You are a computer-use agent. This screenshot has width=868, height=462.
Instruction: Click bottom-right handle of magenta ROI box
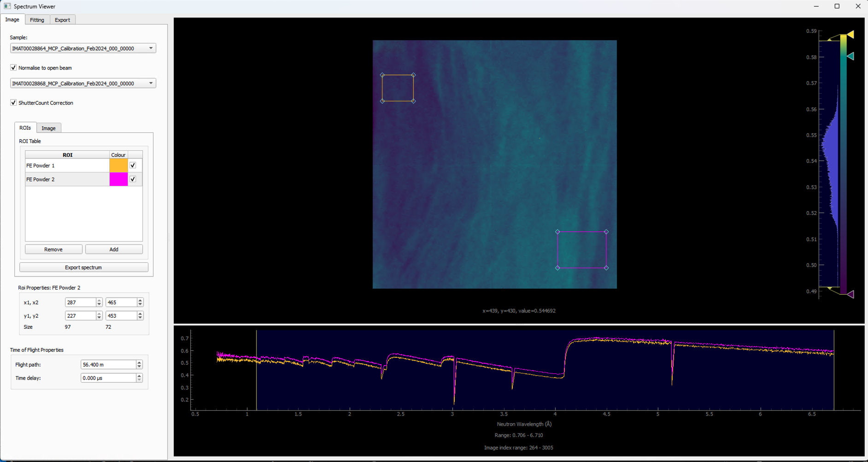(606, 268)
